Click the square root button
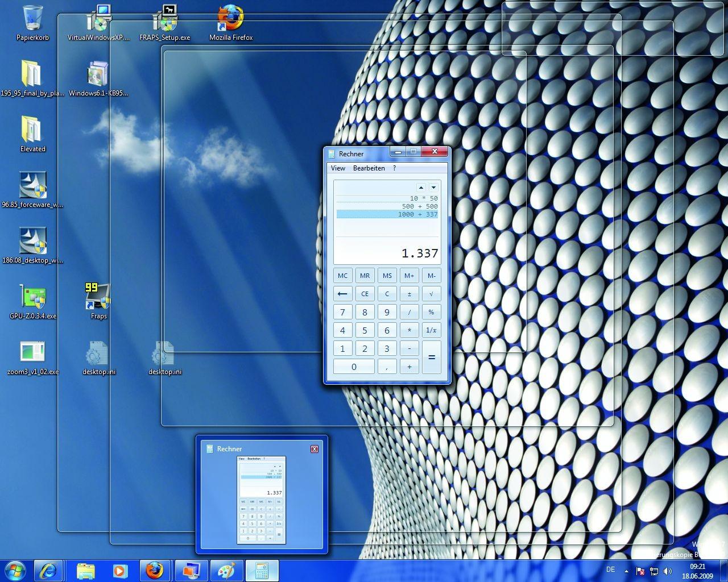Image resolution: width=728 pixels, height=582 pixels. pyautogui.click(x=431, y=294)
